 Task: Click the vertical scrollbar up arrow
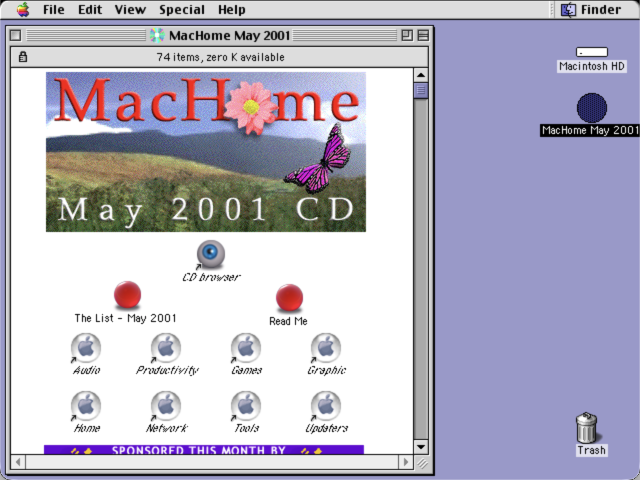coord(421,75)
